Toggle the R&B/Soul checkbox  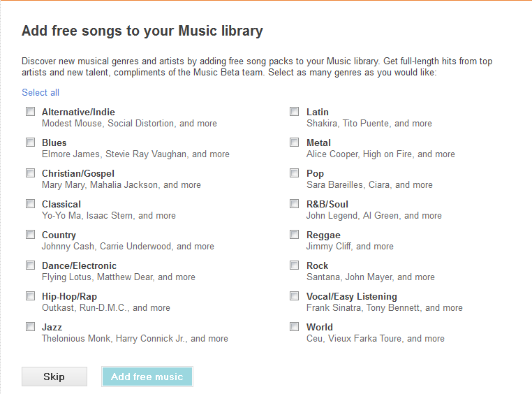[295, 204]
